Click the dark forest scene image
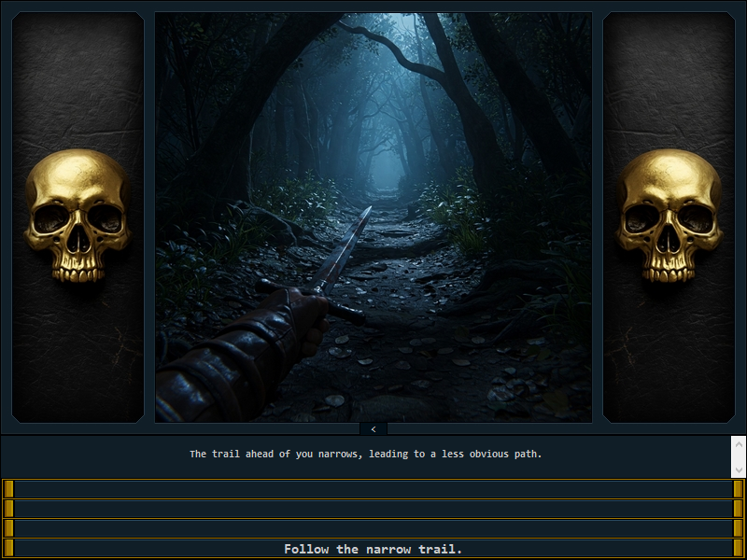Image resolution: width=747 pixels, height=560 pixels. coord(373,217)
